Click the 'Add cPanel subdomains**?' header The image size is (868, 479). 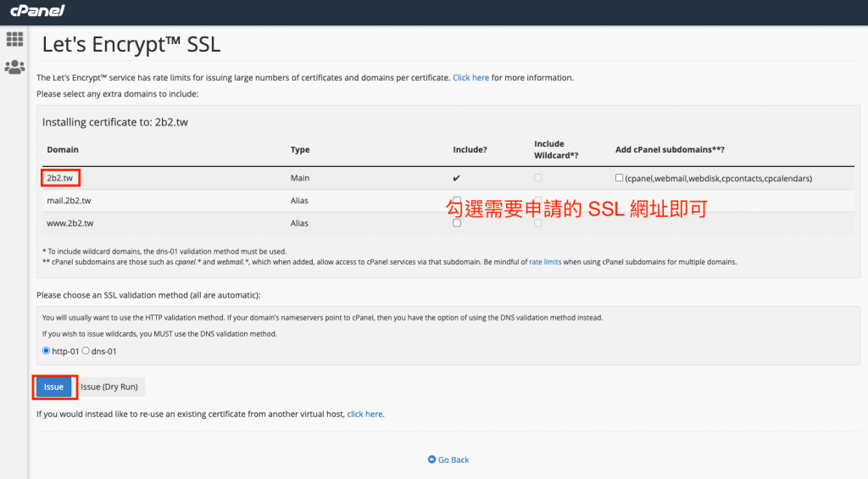point(670,149)
